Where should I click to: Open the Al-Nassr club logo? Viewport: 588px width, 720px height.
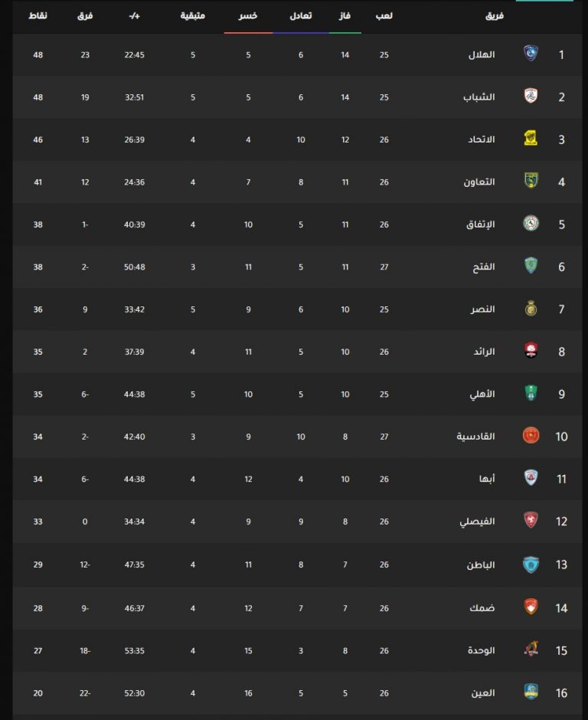click(x=531, y=308)
